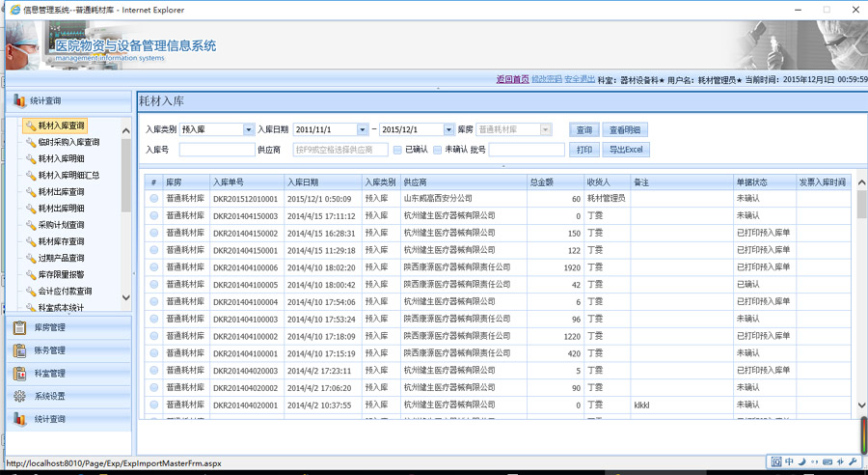Image resolution: width=868 pixels, height=475 pixels.
Task: Collapse search panel using small splitter arrow
Action: tap(503, 166)
